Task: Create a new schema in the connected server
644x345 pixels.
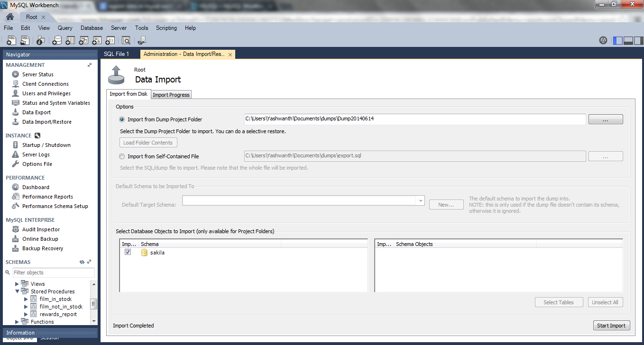Action: pyautogui.click(x=57, y=40)
